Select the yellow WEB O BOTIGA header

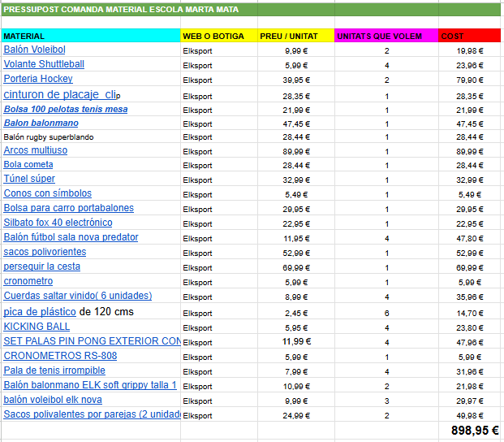(x=218, y=36)
